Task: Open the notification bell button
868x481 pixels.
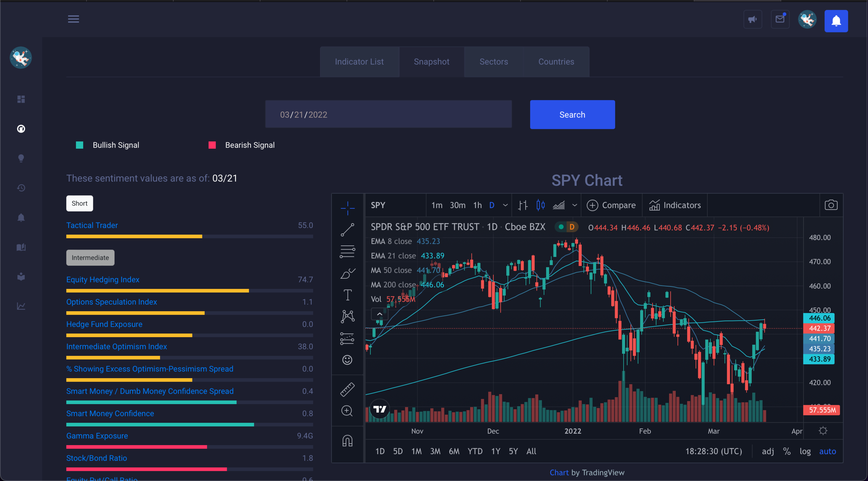Action: pyautogui.click(x=836, y=21)
